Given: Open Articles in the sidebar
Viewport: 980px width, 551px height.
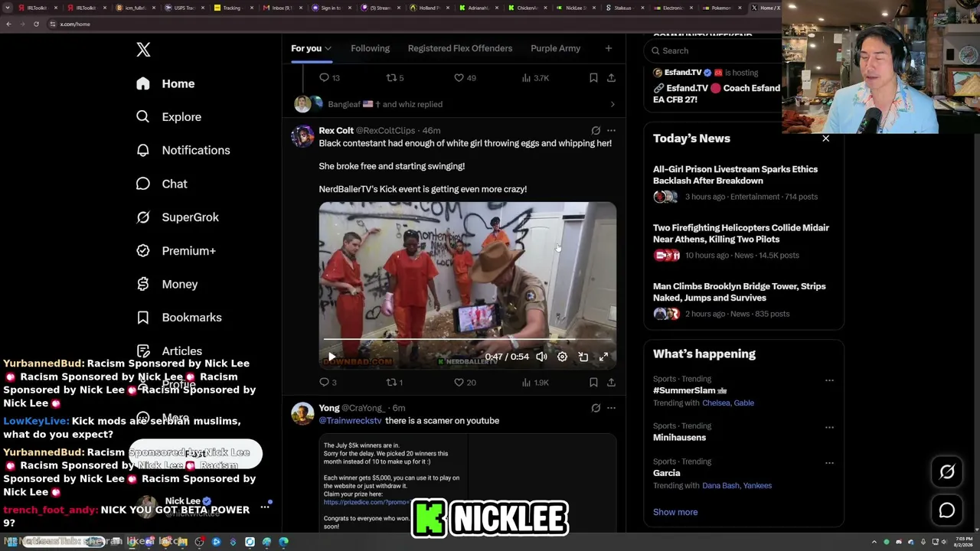Looking at the screenshot, I should pyautogui.click(x=169, y=350).
